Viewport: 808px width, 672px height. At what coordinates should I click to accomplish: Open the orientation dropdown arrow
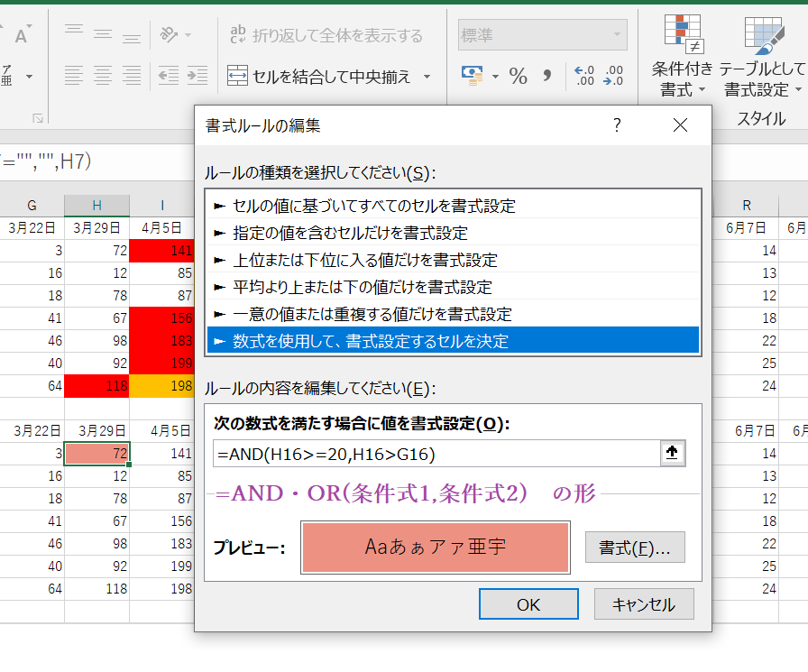click(x=188, y=35)
